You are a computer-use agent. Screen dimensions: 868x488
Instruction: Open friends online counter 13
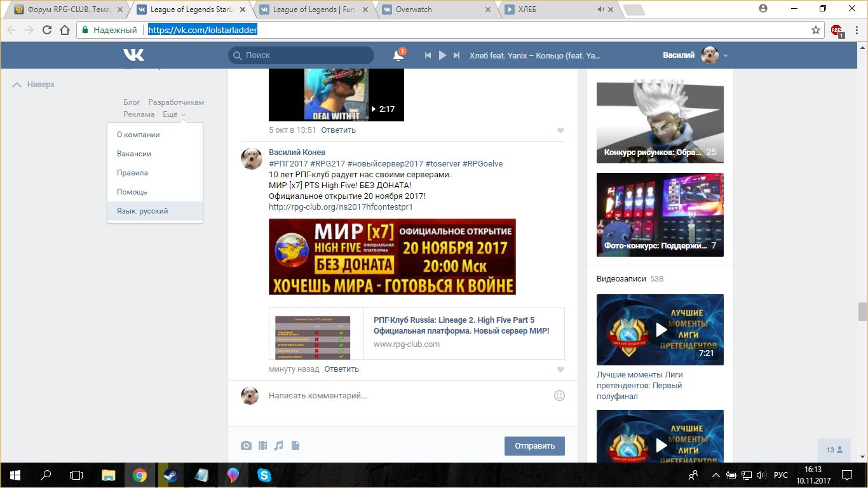pyautogui.click(x=834, y=450)
